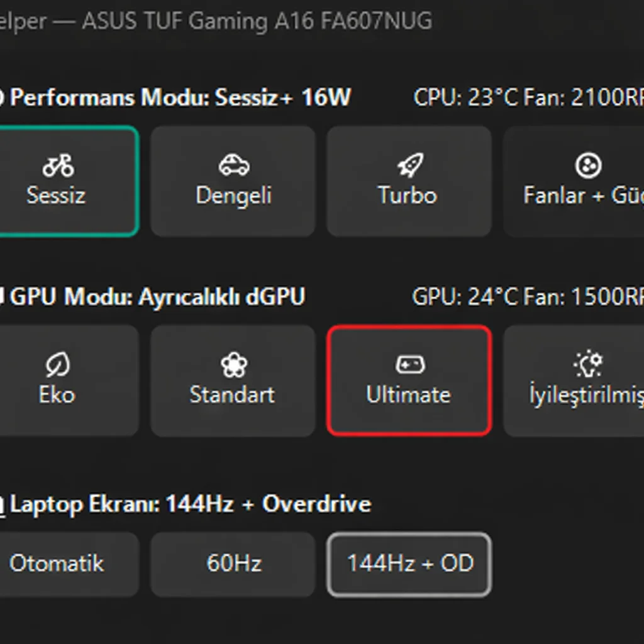Click the flower icon for Standart GPU mode
The height and width of the screenshot is (644, 644).
click(x=233, y=365)
